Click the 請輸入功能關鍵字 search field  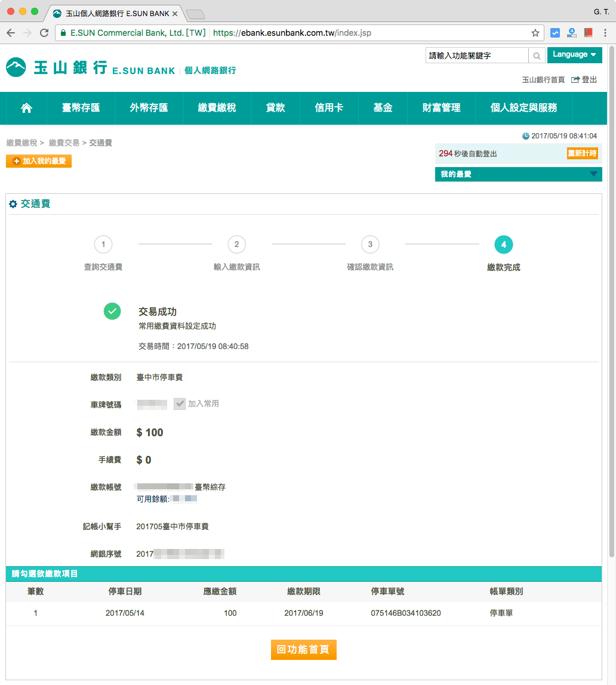477,55
